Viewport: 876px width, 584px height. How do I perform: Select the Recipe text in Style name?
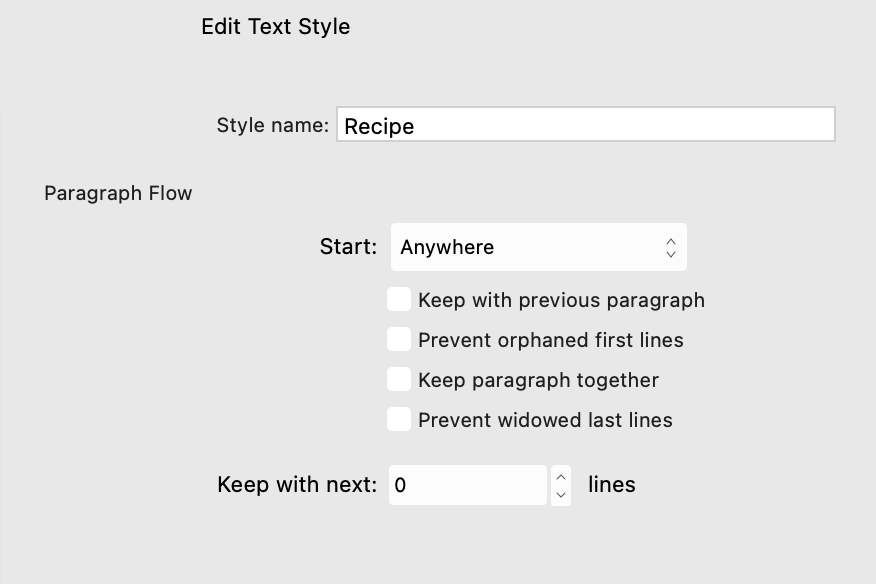379,126
